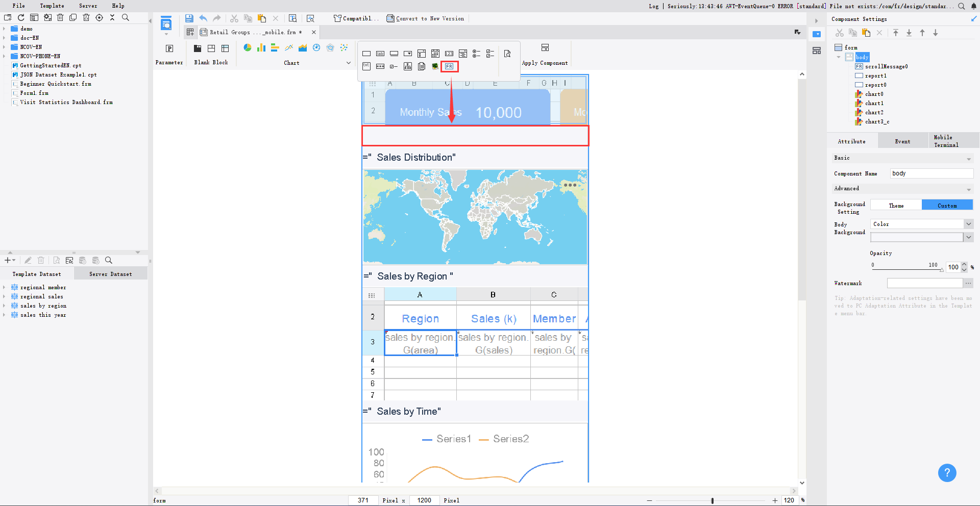Click the redo arrow in the toolbar
980x506 pixels.
point(217,18)
